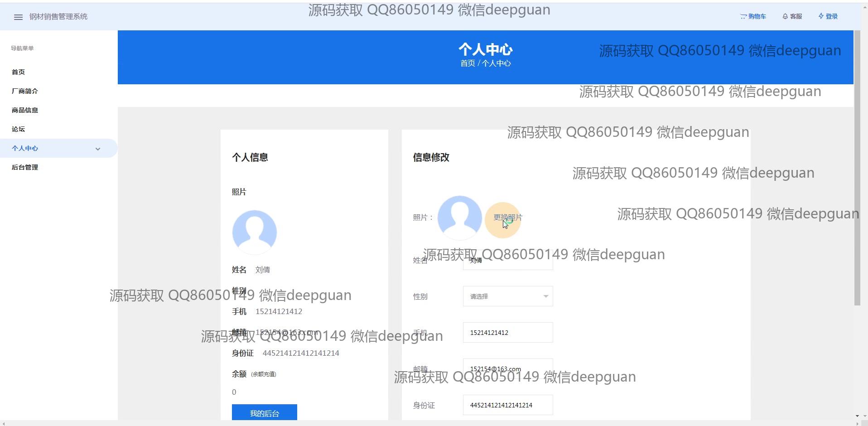Viewport: 868px width, 426px height.
Task: Open the 性别 dropdown selector
Action: pyautogui.click(x=507, y=296)
